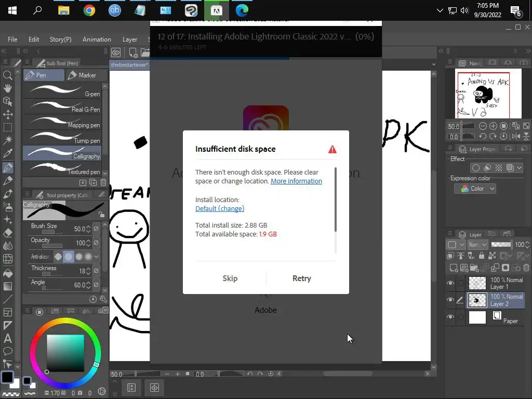The height and width of the screenshot is (399, 532).
Task: Adjust the layer opacity slider
Action: (501, 245)
